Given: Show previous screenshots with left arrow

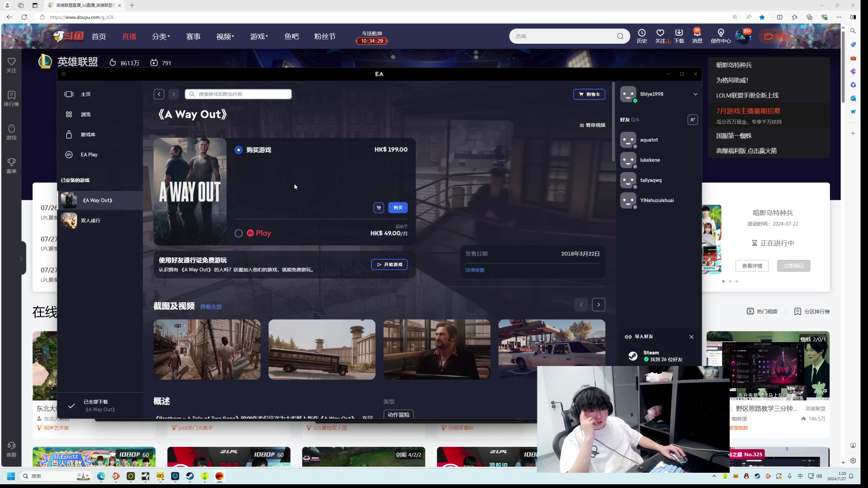Looking at the screenshot, I should 581,305.
